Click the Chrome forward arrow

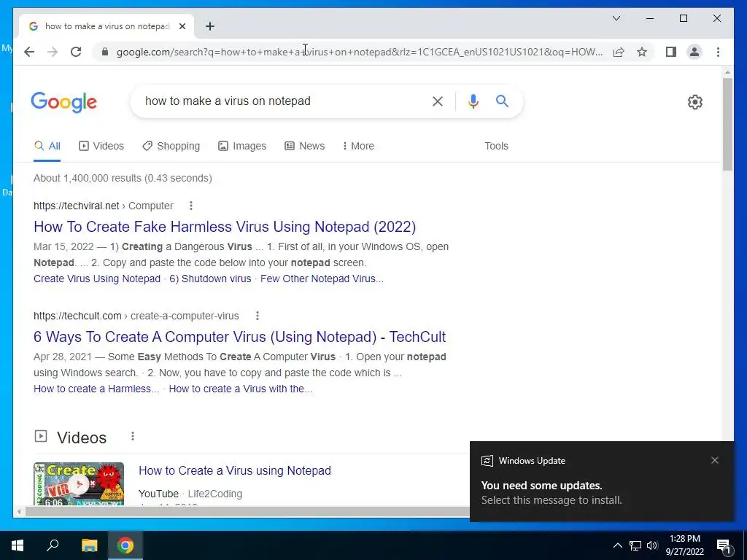pyautogui.click(x=53, y=52)
